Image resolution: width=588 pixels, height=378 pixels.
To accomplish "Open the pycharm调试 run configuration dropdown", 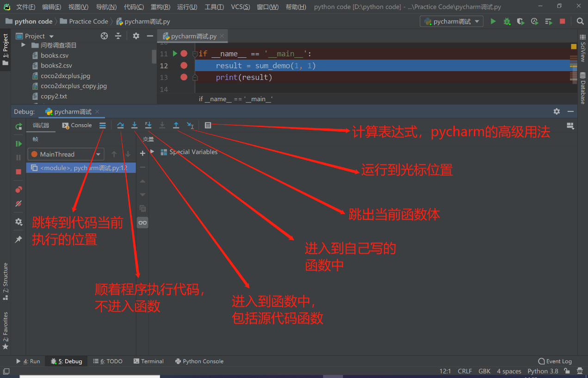I will tap(452, 21).
